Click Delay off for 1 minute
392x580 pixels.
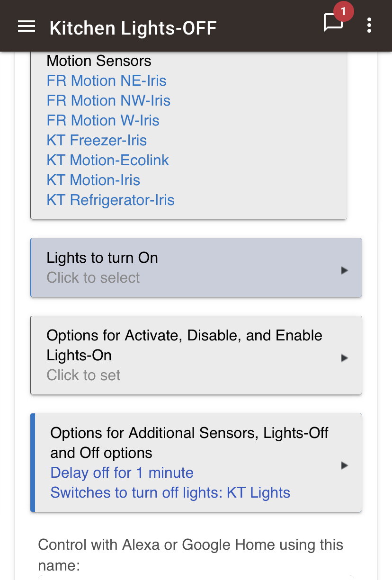click(x=122, y=473)
